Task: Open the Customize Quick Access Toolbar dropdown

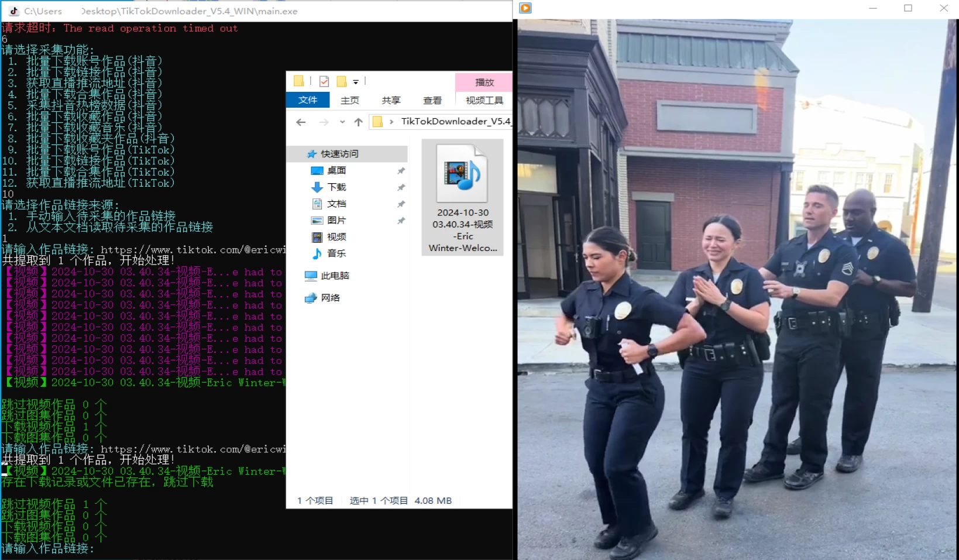Action: (356, 82)
